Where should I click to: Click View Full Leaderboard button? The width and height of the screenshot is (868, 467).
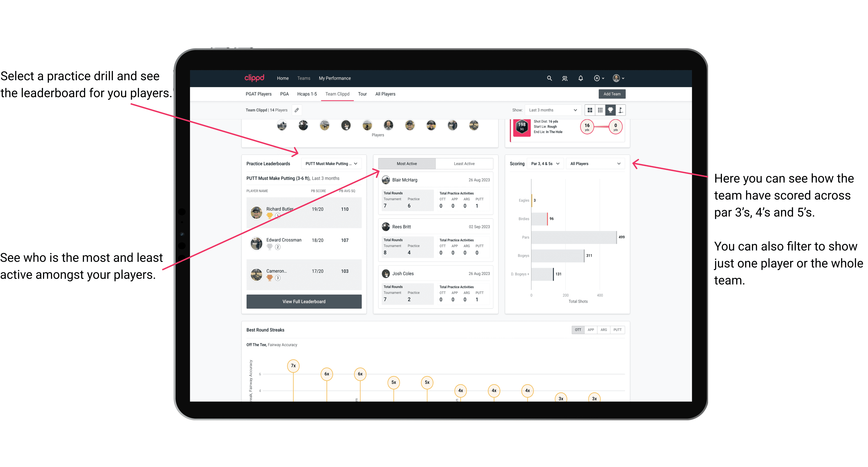(x=304, y=302)
